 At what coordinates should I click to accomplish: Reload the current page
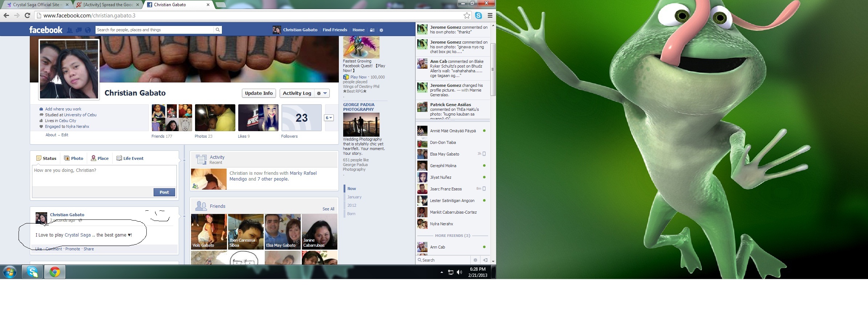(27, 15)
